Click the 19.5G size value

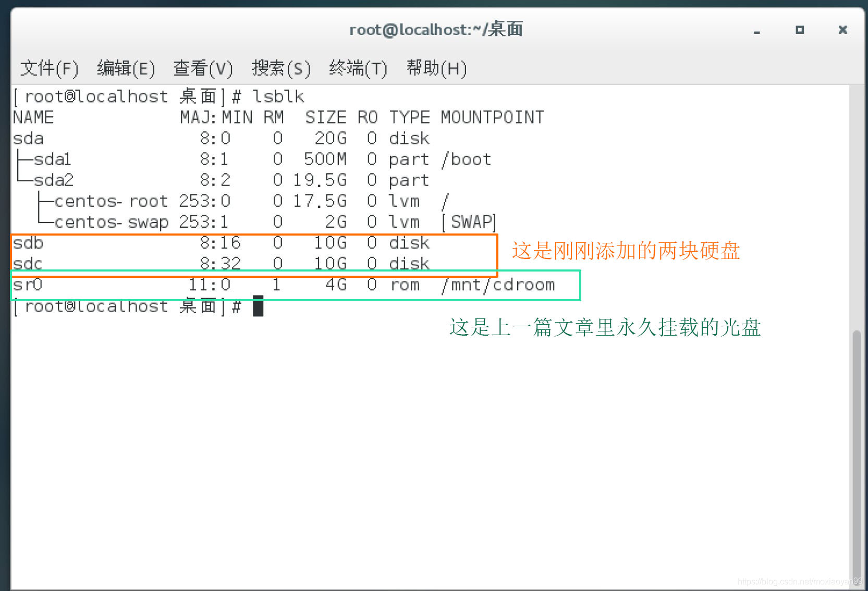pyautogui.click(x=320, y=180)
